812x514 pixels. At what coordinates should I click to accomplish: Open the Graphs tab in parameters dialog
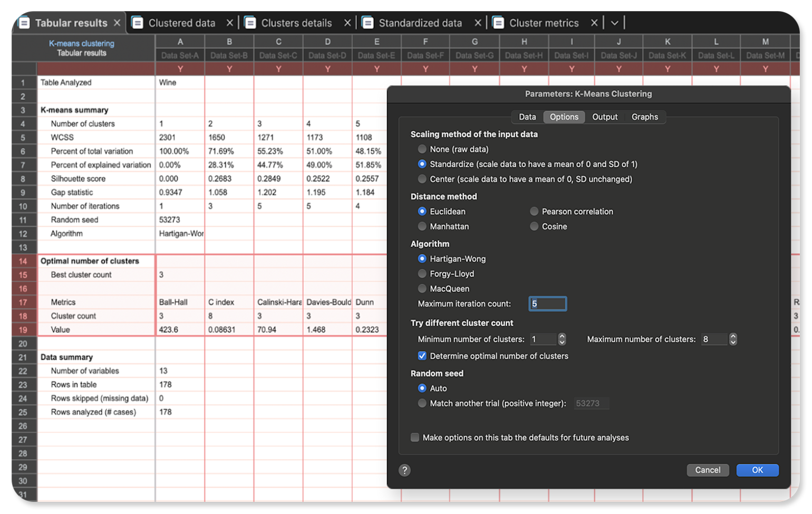click(x=645, y=117)
